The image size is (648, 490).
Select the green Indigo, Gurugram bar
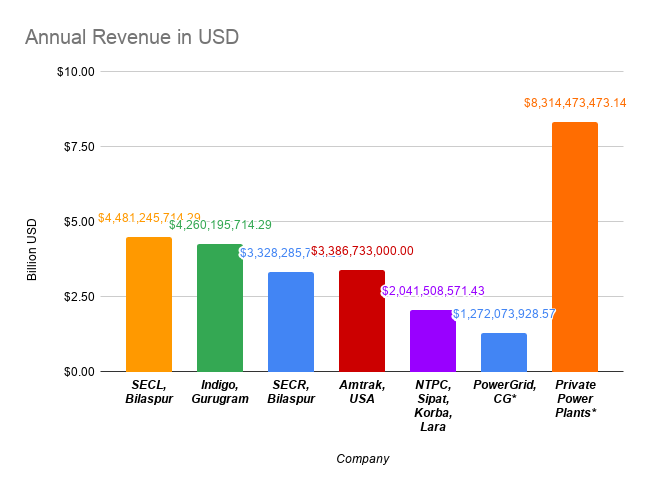click(220, 308)
